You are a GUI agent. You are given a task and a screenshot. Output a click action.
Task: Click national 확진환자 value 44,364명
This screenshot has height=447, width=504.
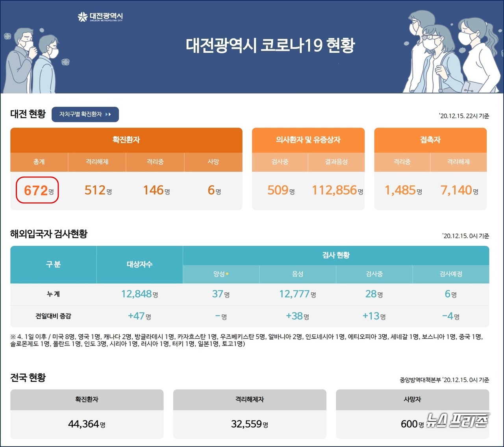(87, 424)
